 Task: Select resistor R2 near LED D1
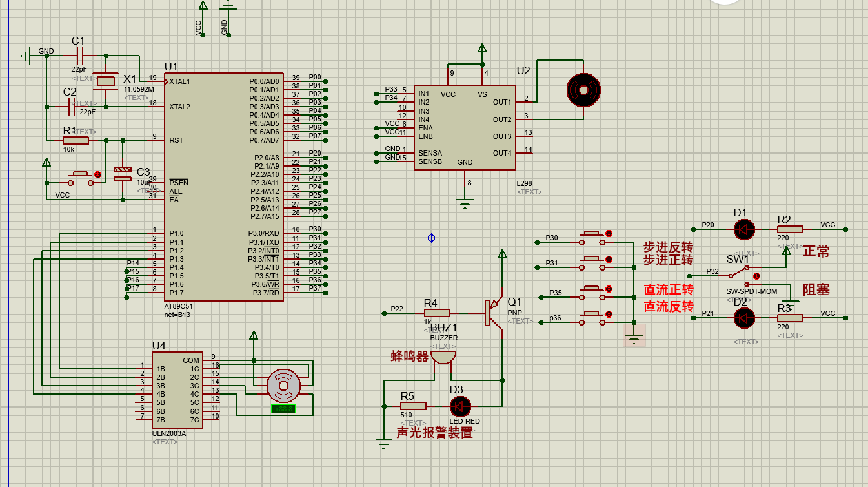[x=790, y=229]
